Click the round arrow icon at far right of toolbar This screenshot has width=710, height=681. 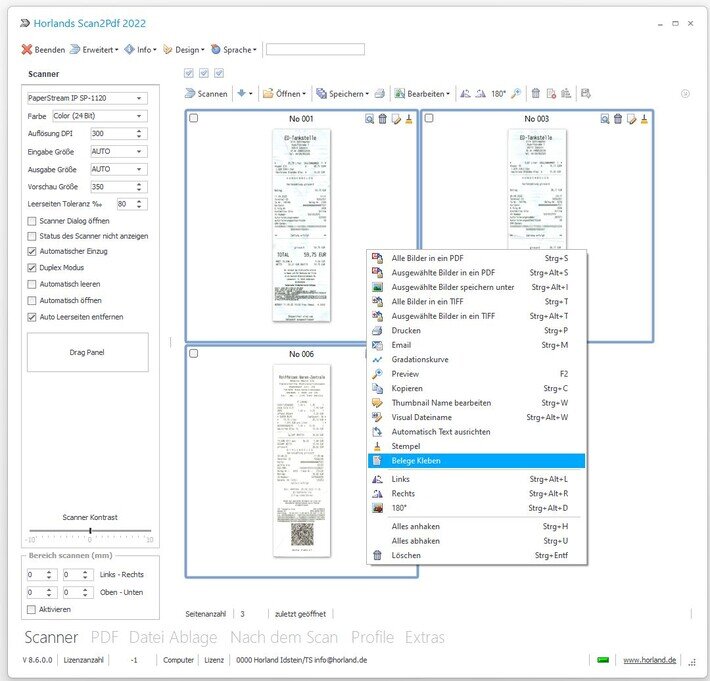tap(685, 94)
